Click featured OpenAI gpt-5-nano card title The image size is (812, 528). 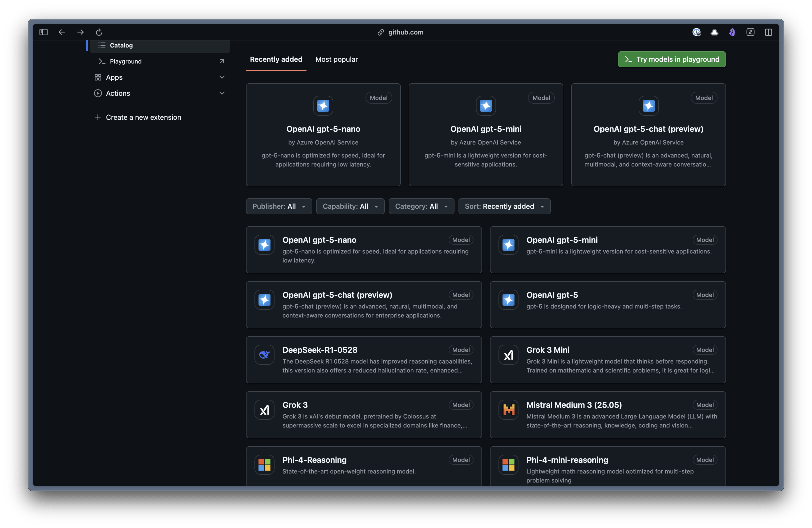click(323, 129)
